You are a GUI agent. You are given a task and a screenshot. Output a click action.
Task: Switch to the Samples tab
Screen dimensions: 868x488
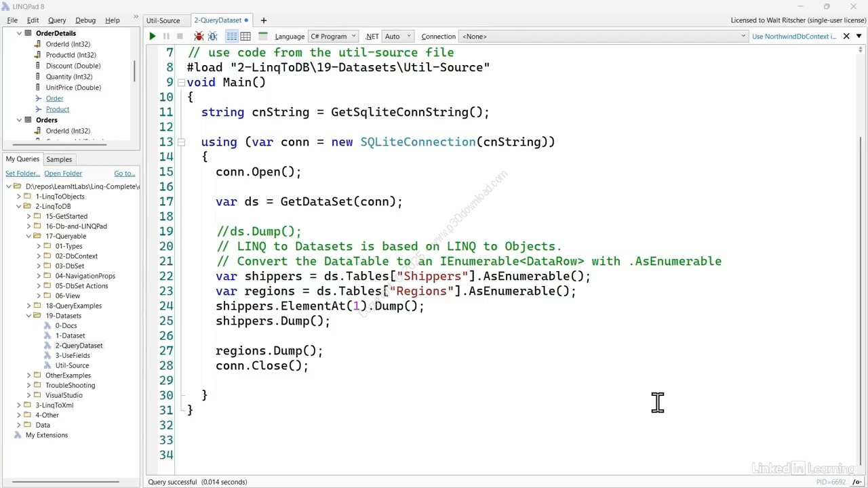coord(59,159)
